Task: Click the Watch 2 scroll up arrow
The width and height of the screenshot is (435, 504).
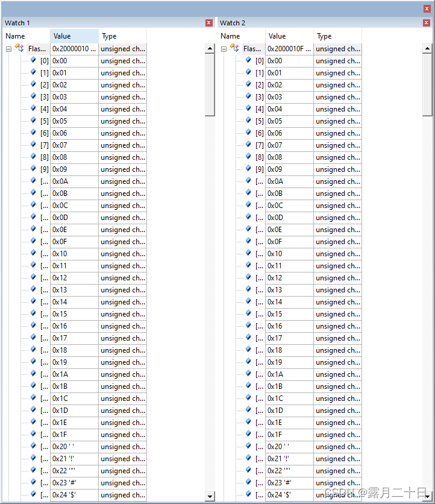Action: point(427,49)
